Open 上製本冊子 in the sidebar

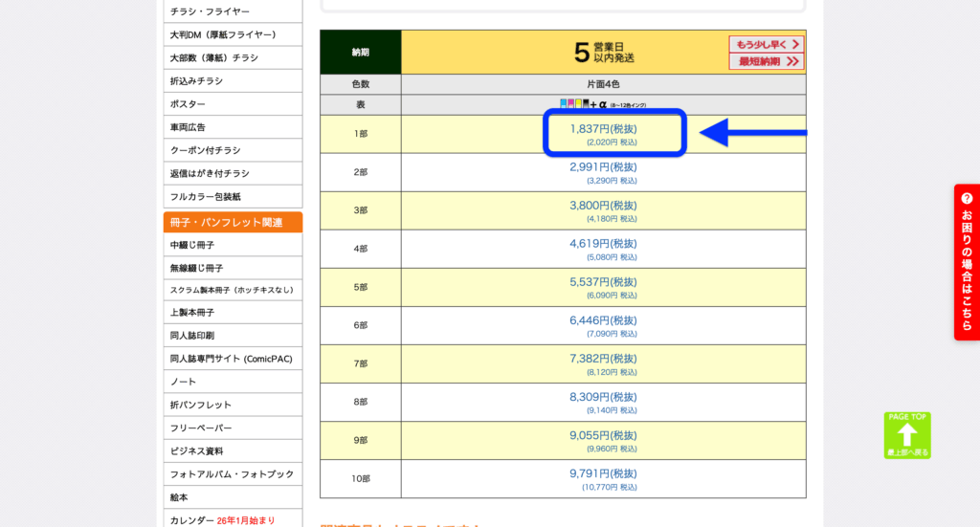[233, 312]
